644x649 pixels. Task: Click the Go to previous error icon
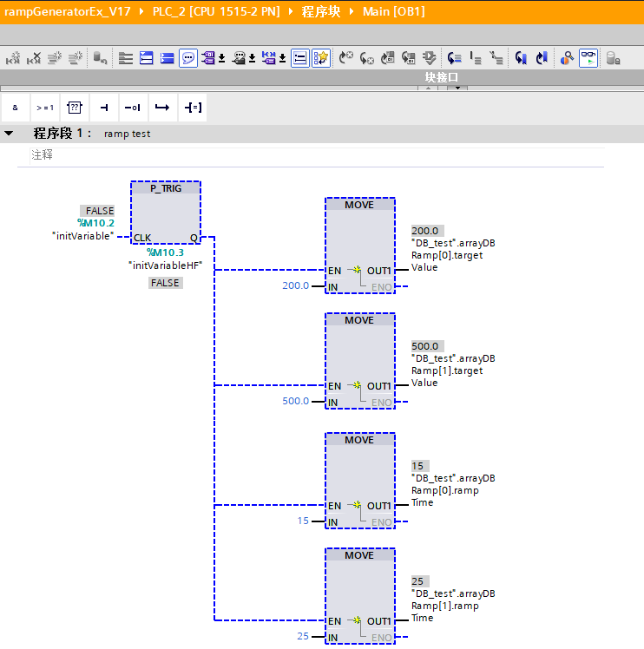366,58
